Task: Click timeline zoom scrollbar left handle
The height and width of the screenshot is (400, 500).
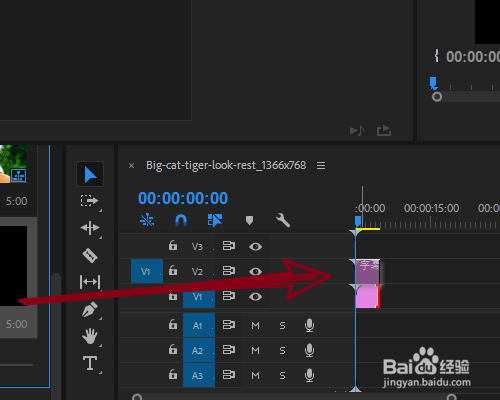Action: pos(137,397)
